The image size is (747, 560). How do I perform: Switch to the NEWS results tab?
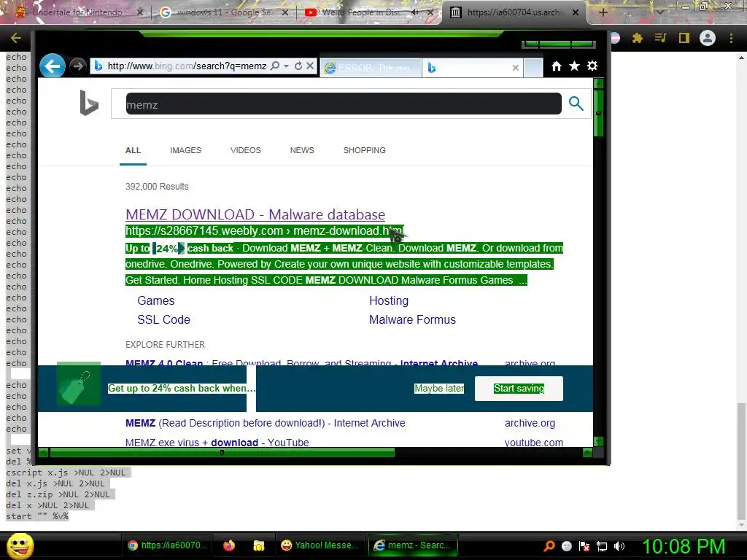coord(302,150)
